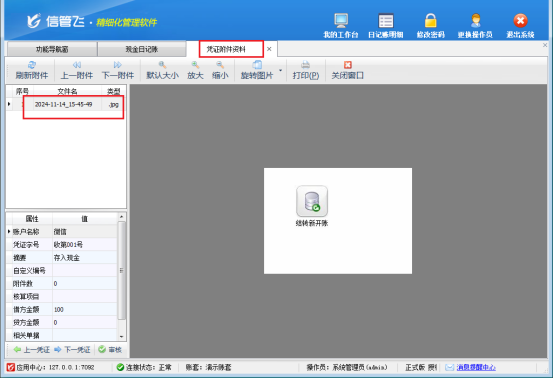The height and width of the screenshot is (378, 553).
Task: Go to 下一附件 in the toolbar
Action: [118, 70]
